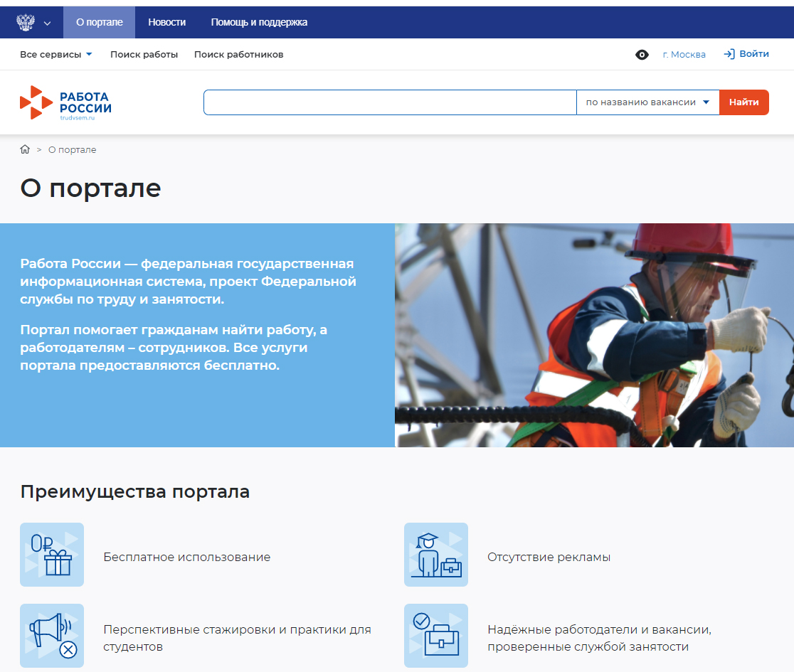Click the Войти login link
The image size is (794, 672).
pos(754,53)
